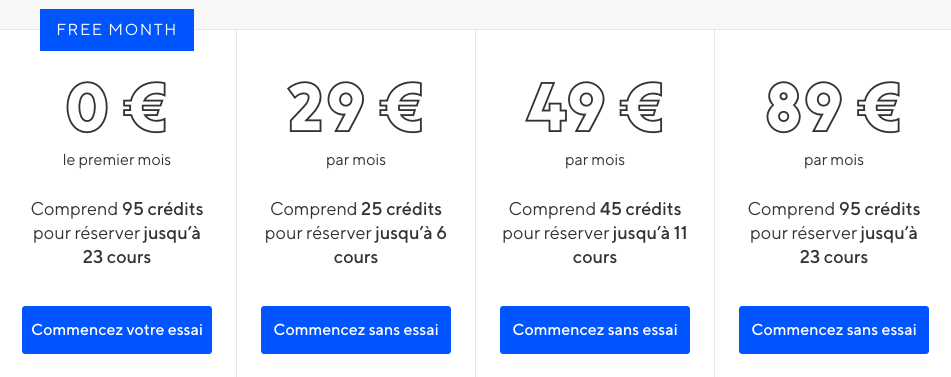Image resolution: width=951 pixels, height=377 pixels.
Task: Click the 0 € price heading
Action: point(117,108)
